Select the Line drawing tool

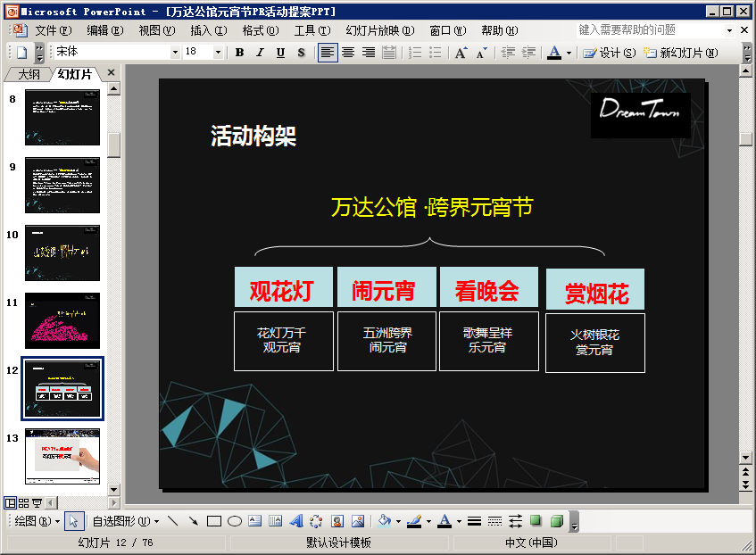click(x=172, y=521)
